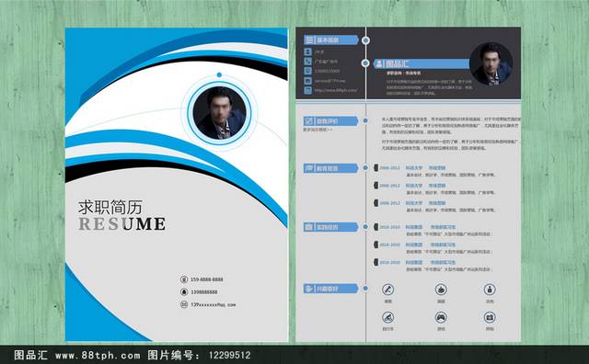Click the 求职简历 title text
589x364 pixels.
110,207
